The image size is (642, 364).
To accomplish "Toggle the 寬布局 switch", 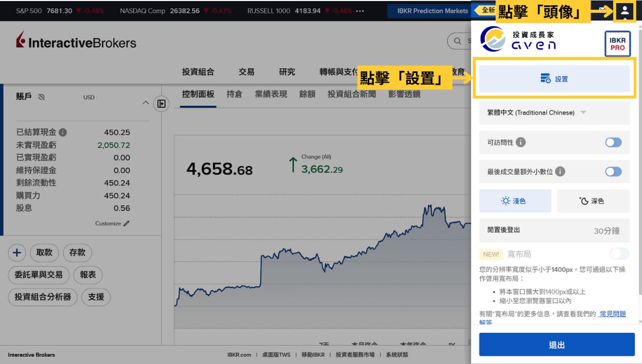I will coord(619,254).
